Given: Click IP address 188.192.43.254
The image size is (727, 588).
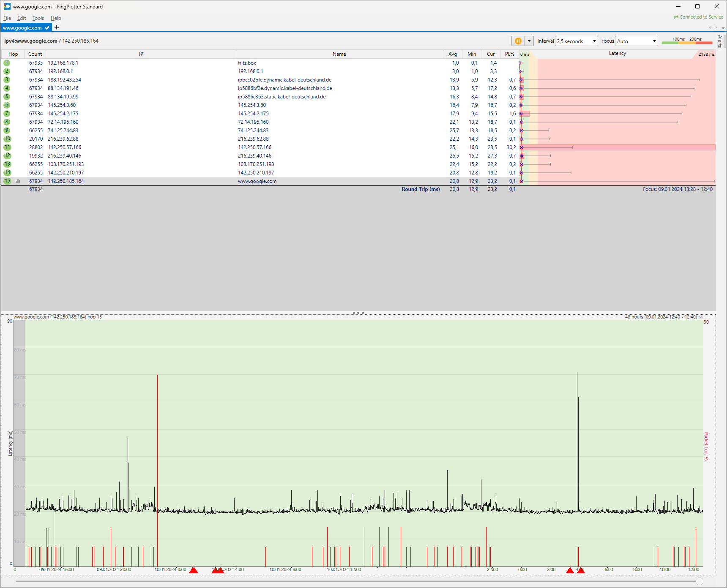Looking at the screenshot, I should point(64,80).
